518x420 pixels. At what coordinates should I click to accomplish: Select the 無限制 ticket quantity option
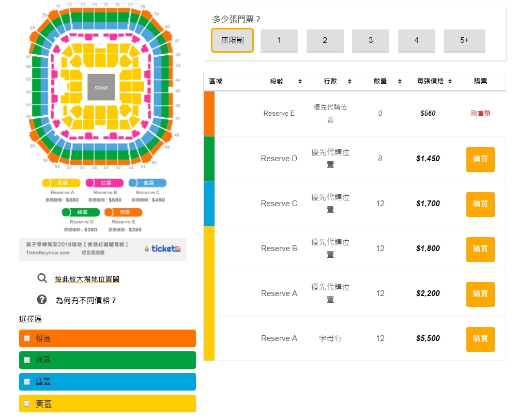232,40
